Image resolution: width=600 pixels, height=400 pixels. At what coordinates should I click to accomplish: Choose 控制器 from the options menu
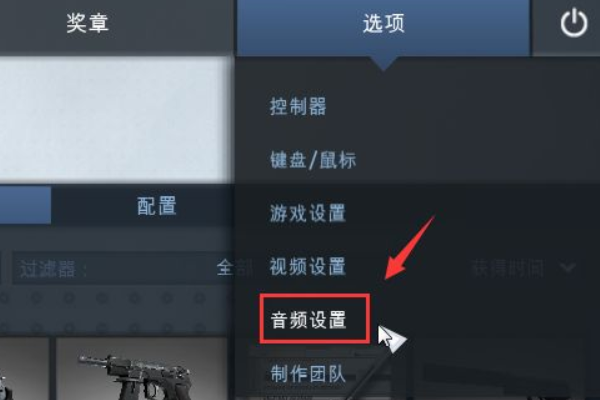[x=298, y=106]
